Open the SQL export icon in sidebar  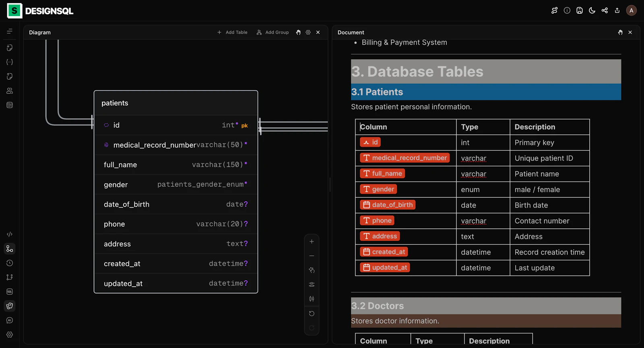coord(10,292)
